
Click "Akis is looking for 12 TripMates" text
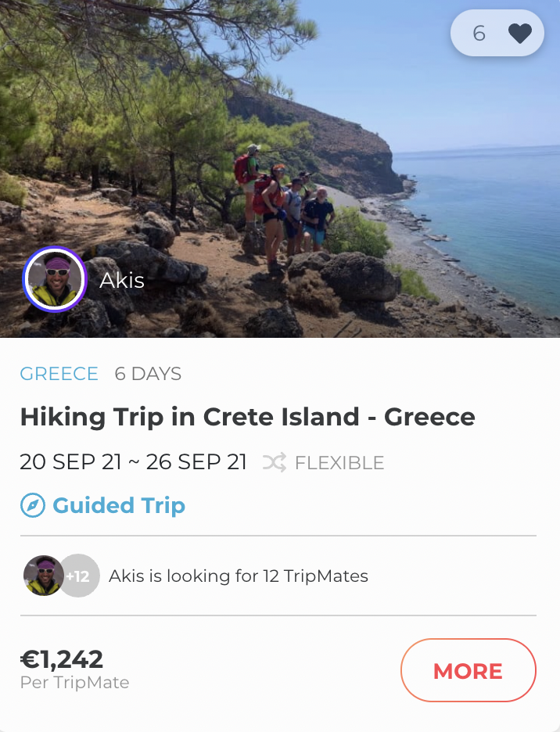coord(239,576)
